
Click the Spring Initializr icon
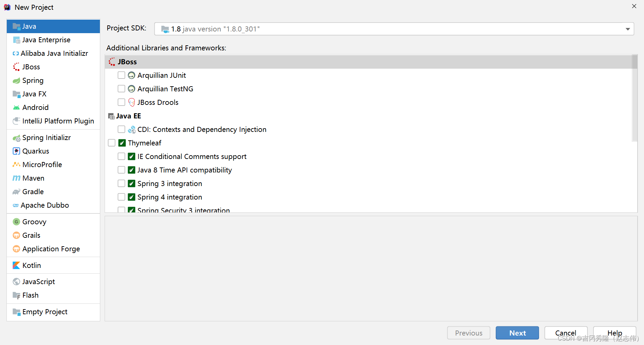[16, 138]
